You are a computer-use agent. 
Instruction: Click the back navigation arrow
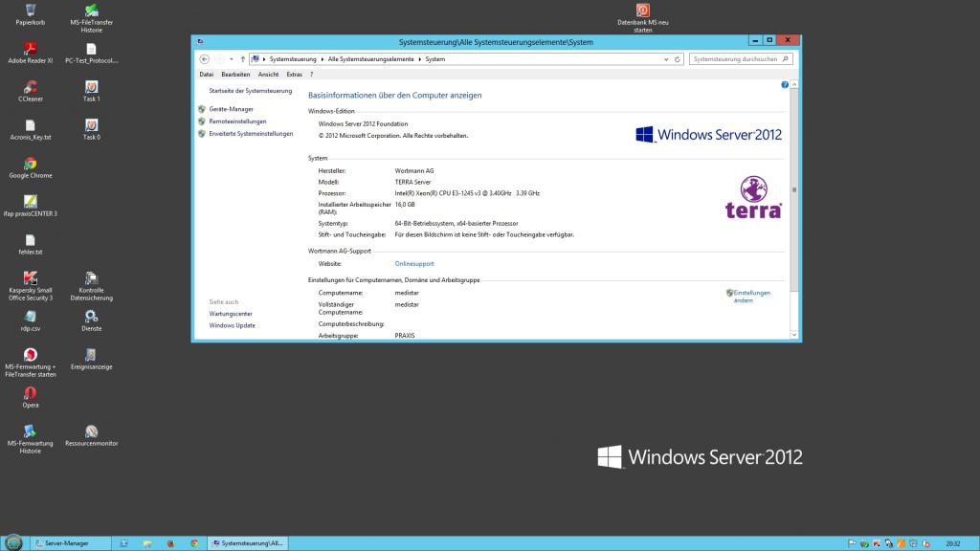[205, 59]
